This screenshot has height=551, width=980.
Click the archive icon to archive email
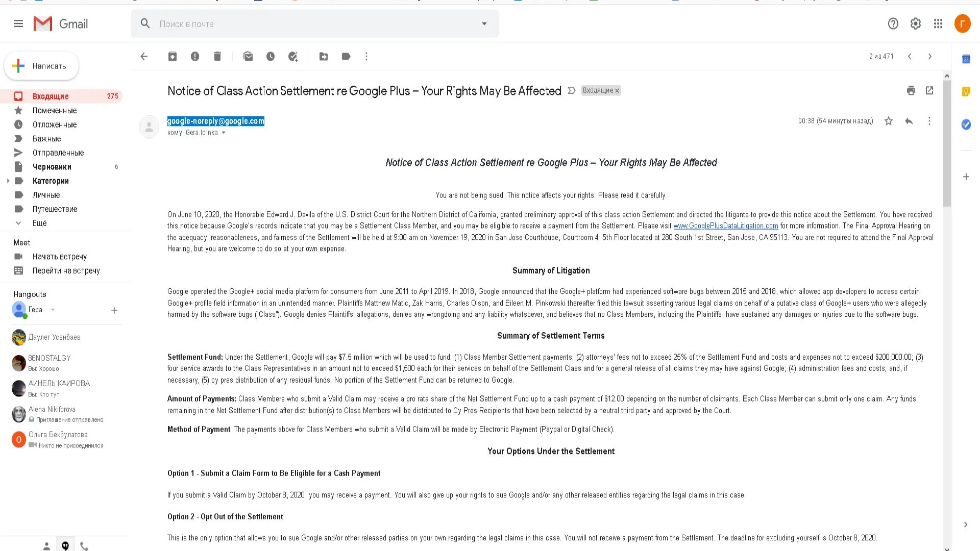[173, 57]
